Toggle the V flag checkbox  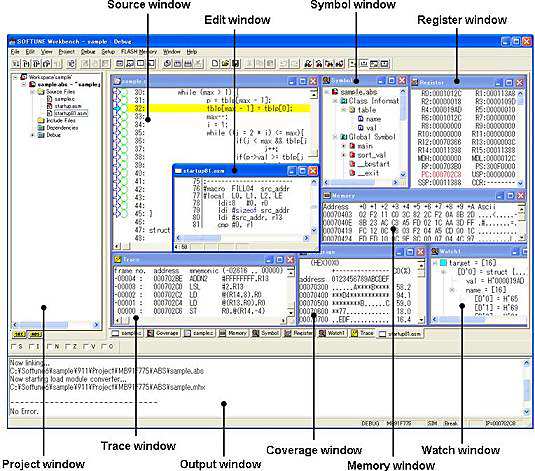(x=86, y=347)
